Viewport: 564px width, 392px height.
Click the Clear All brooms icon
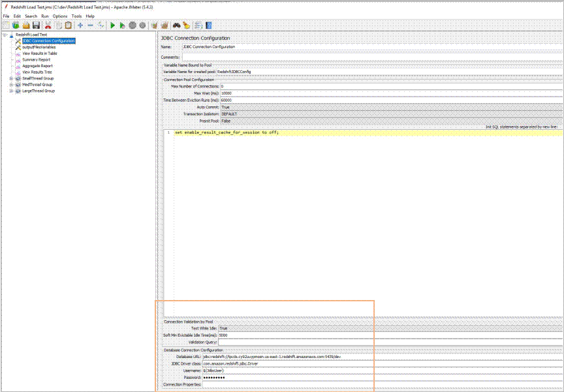(x=164, y=25)
